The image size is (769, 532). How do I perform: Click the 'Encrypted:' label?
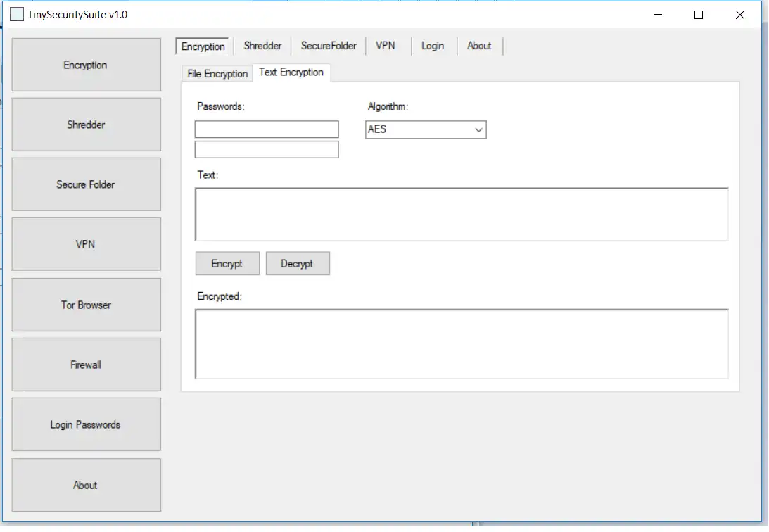[x=220, y=296]
